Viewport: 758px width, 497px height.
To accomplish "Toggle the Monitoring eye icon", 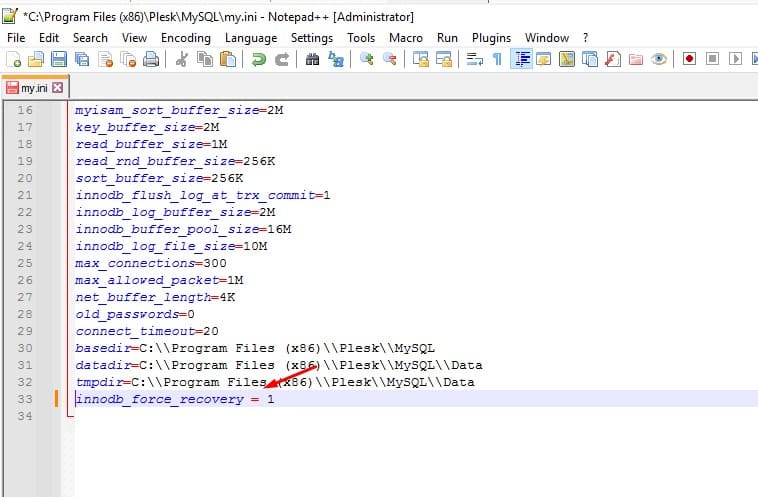I will (x=658, y=59).
